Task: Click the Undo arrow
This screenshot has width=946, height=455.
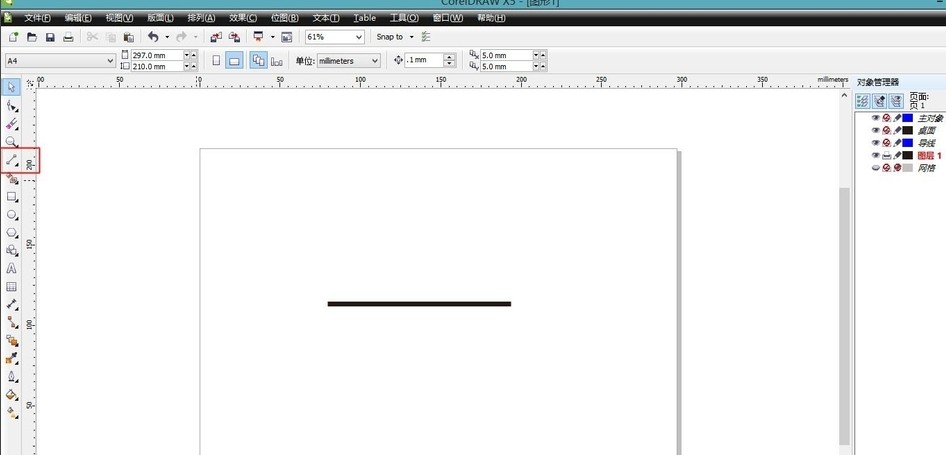Action: 153,37
